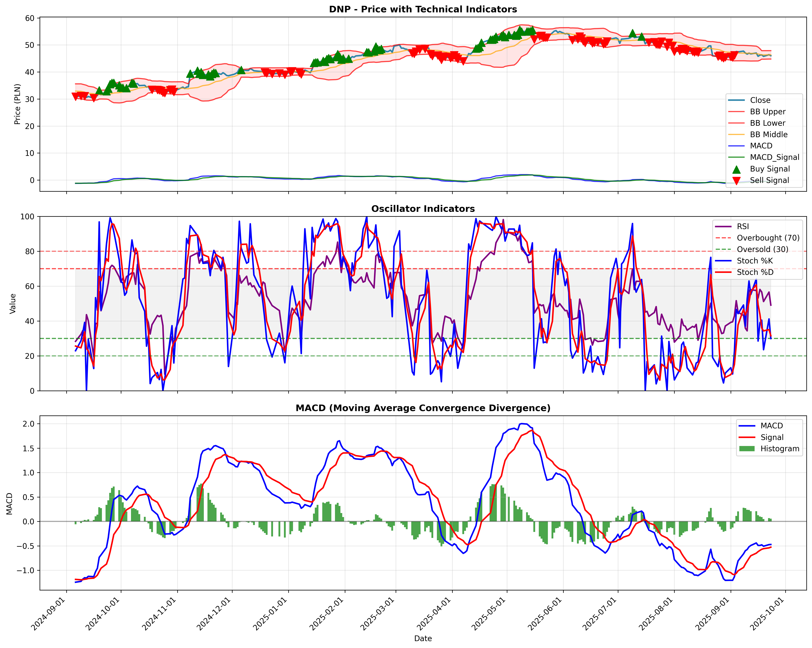The height and width of the screenshot is (648, 812).
Task: Click the 'BB Lower' legend entry
Action: [x=767, y=123]
